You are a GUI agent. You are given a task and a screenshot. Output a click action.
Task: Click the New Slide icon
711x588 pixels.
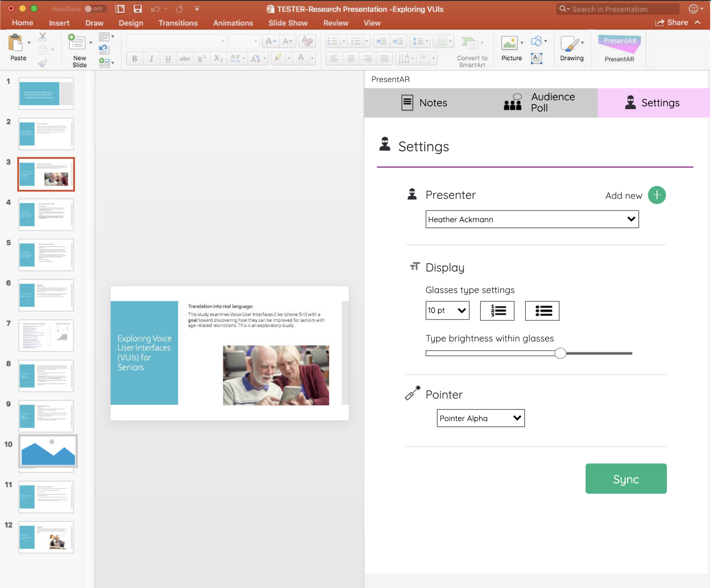tap(76, 42)
